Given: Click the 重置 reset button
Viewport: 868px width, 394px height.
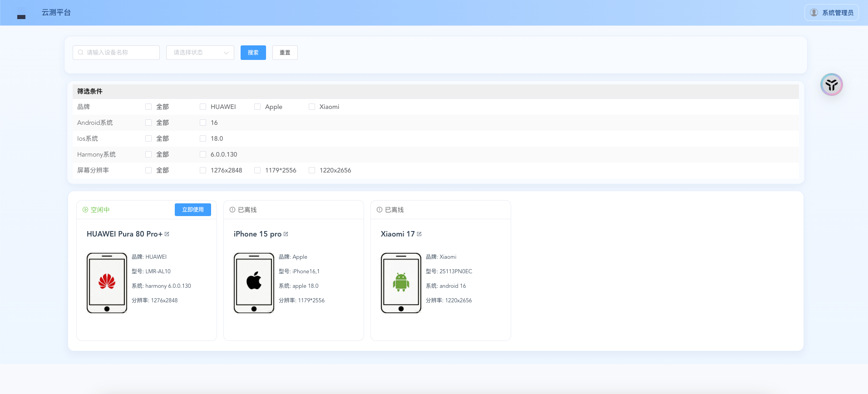Looking at the screenshot, I should pos(285,53).
